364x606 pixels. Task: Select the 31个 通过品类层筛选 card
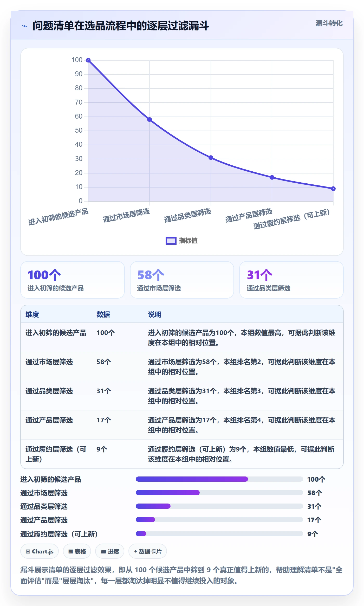click(291, 280)
